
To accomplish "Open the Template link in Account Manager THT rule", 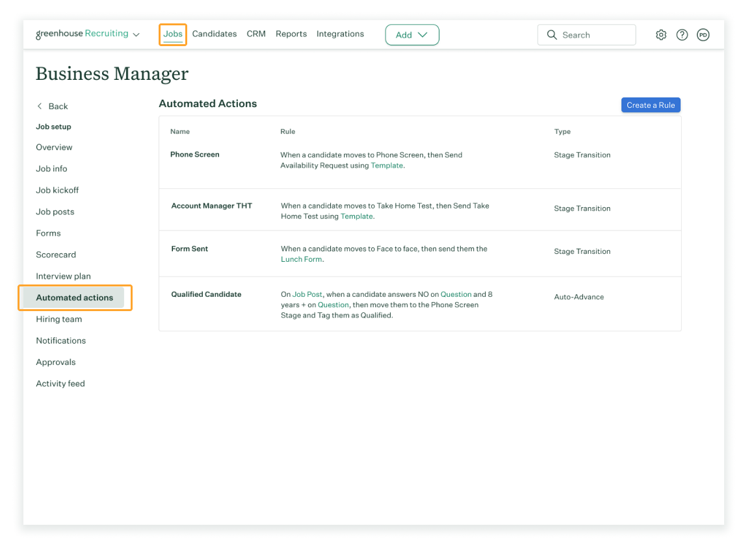I will coord(356,216).
